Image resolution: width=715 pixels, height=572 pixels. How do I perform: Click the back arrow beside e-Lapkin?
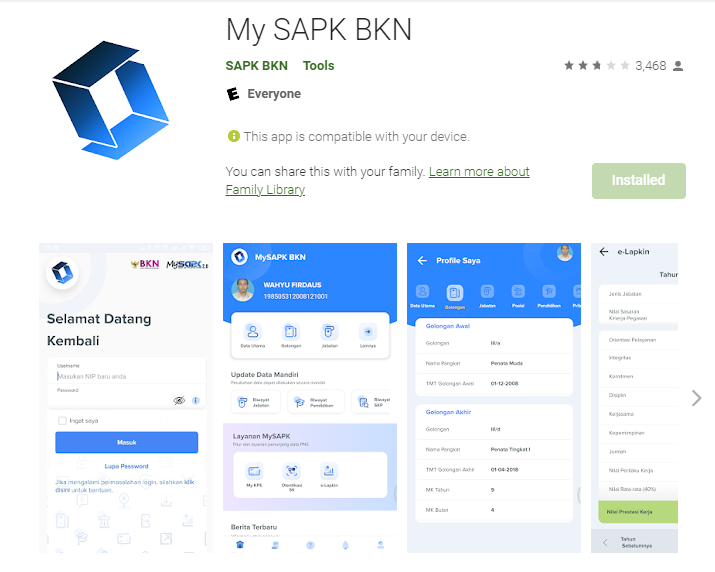(x=604, y=252)
